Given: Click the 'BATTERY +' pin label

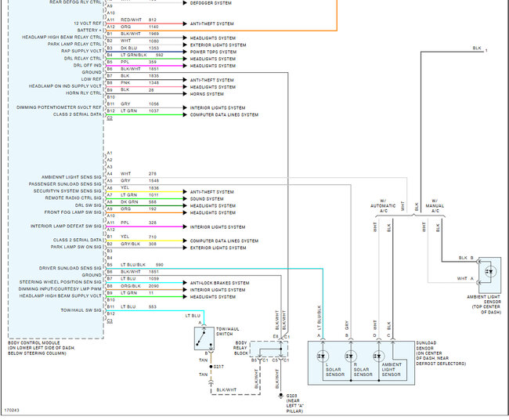Looking at the screenshot, I should [89, 31].
